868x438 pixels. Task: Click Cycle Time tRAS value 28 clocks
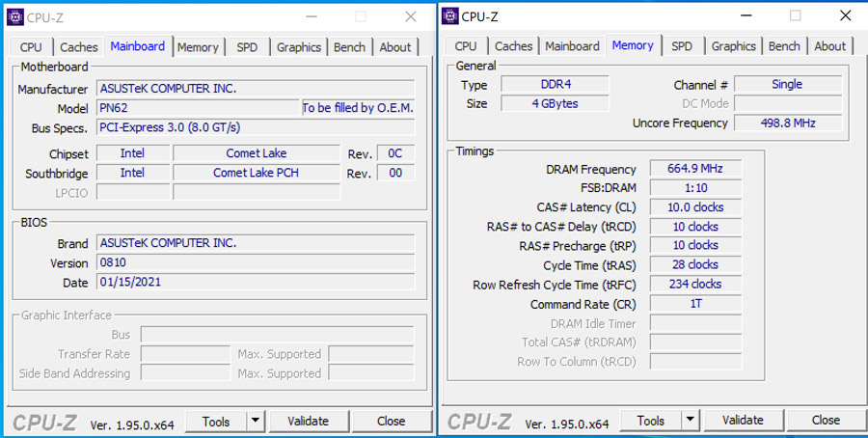click(695, 264)
